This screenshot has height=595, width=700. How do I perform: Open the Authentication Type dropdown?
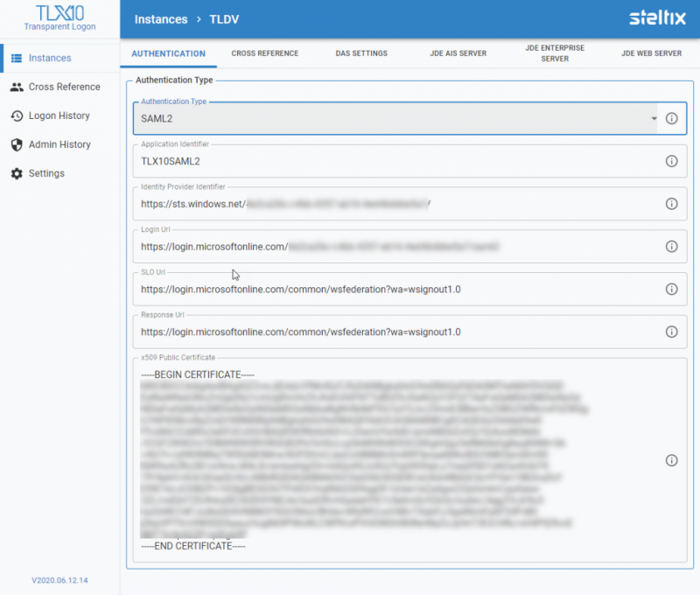[x=654, y=118]
